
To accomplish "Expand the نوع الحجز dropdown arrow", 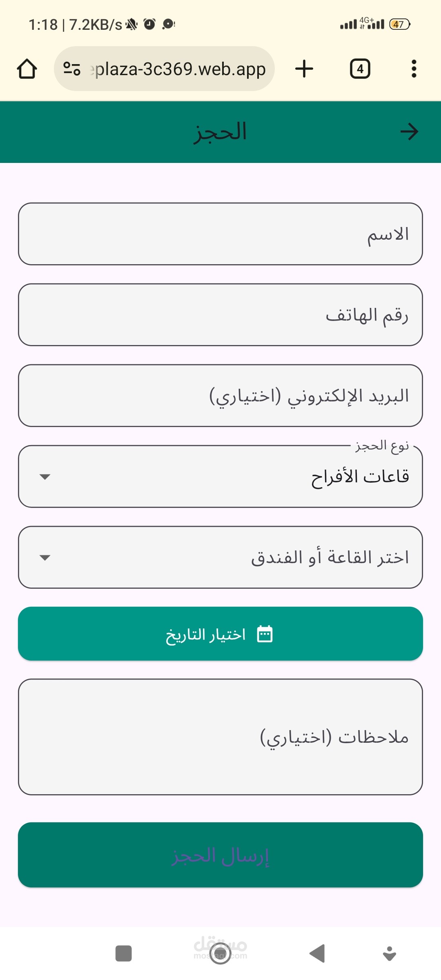I will (x=45, y=477).
